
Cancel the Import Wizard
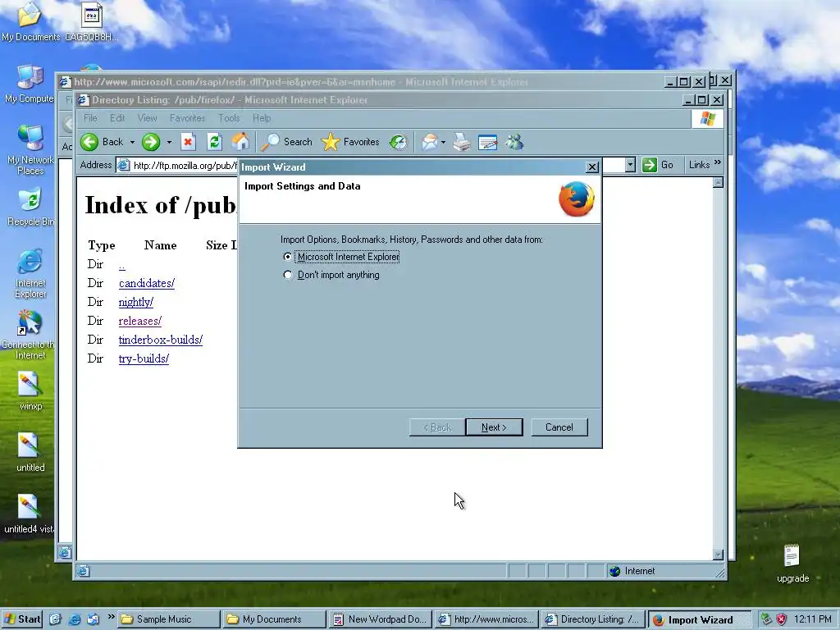pyautogui.click(x=559, y=427)
